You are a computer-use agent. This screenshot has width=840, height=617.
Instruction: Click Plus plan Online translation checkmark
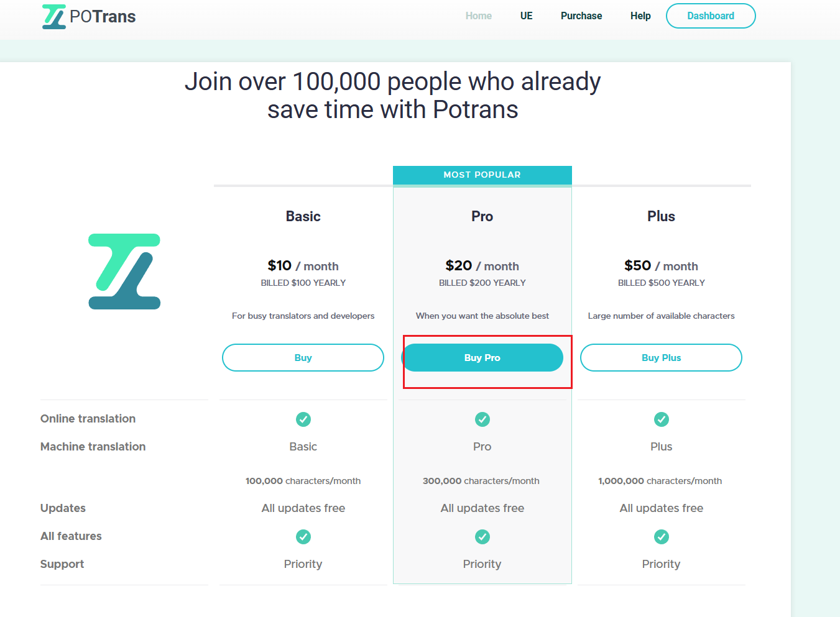(662, 419)
